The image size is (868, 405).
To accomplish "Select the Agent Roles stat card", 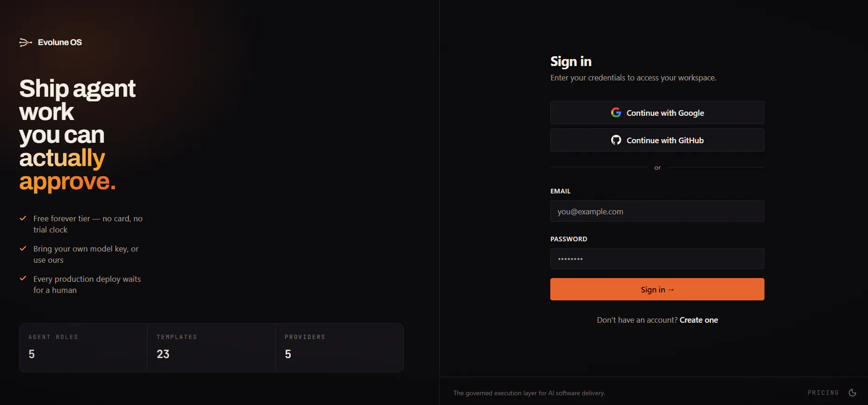I will [83, 348].
